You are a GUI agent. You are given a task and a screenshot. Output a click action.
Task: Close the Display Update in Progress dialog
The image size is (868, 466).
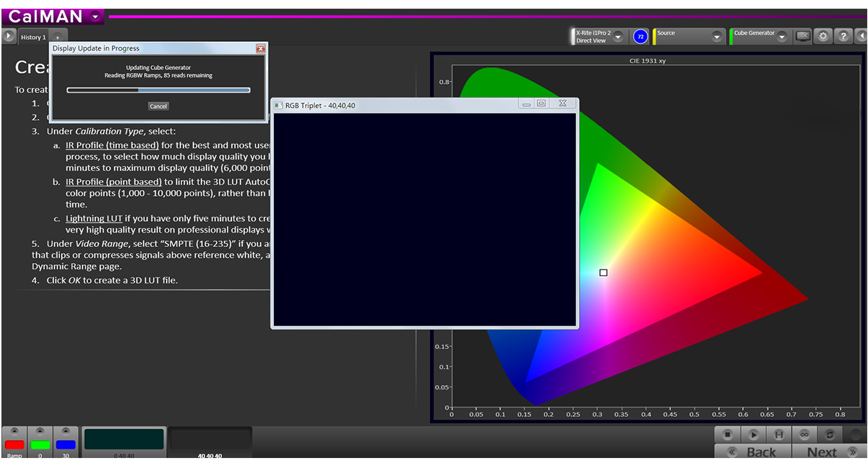260,48
